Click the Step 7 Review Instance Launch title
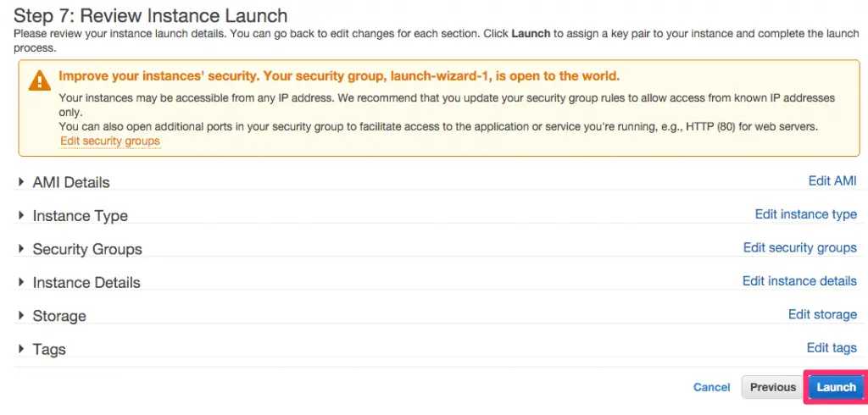Viewport: 868px width, 415px height. pyautogui.click(x=151, y=15)
